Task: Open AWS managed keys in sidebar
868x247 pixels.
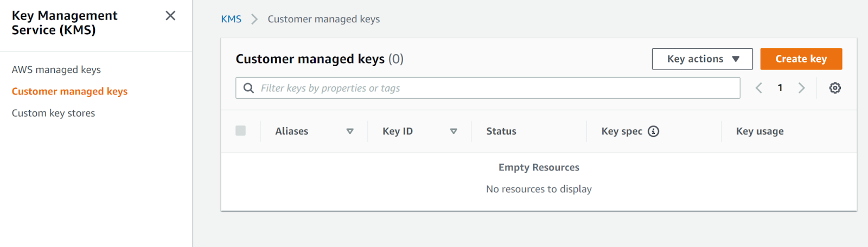Action: click(56, 69)
